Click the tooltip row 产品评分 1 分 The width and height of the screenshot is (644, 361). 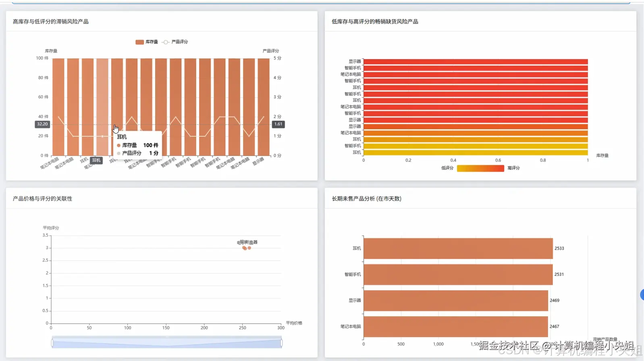[x=138, y=153]
